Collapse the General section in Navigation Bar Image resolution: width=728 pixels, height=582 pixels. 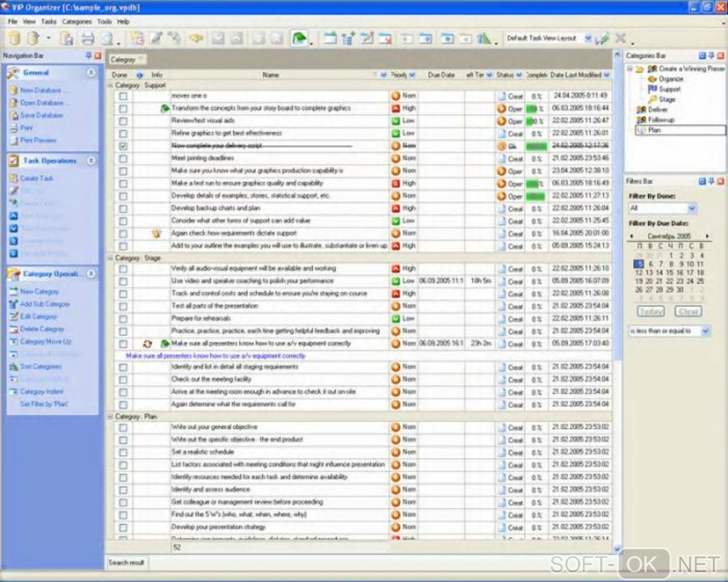(91, 73)
